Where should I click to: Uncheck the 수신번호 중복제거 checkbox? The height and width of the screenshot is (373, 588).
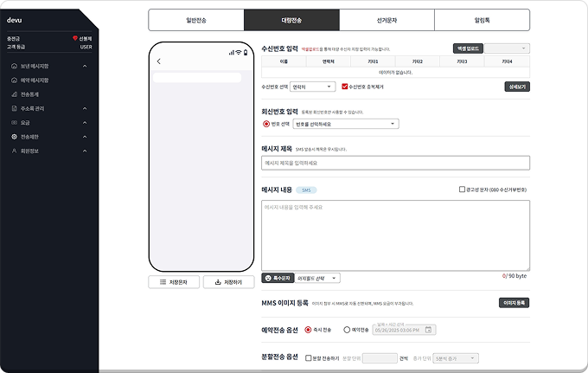[344, 87]
